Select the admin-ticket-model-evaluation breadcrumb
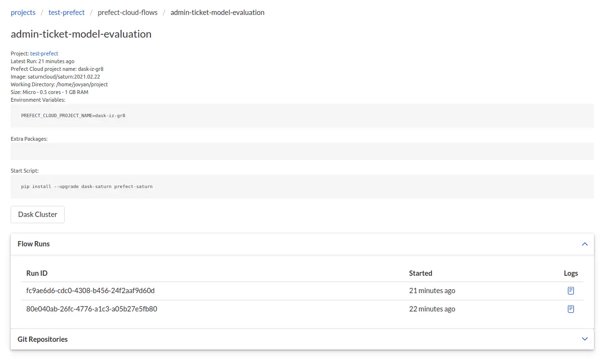 [x=217, y=12]
